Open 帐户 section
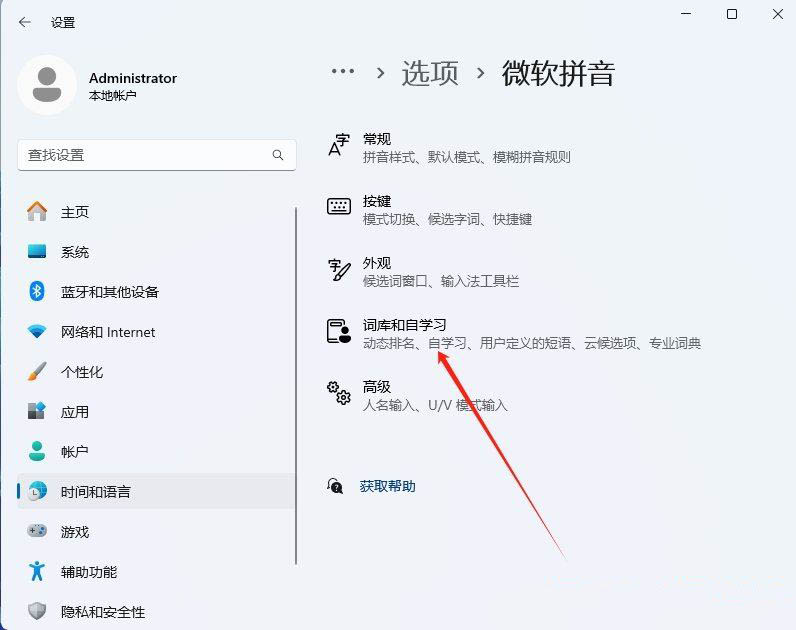 point(156,452)
